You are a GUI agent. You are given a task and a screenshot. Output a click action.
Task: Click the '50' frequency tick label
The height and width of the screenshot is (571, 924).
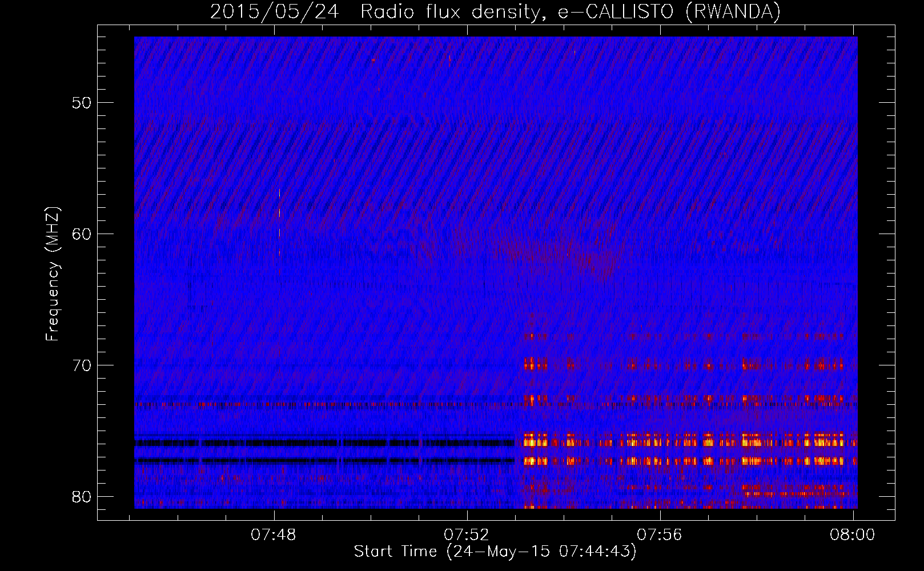pyautogui.click(x=82, y=103)
